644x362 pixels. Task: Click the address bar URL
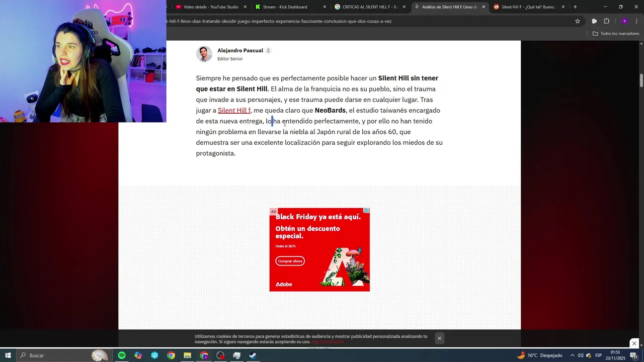(x=279, y=21)
